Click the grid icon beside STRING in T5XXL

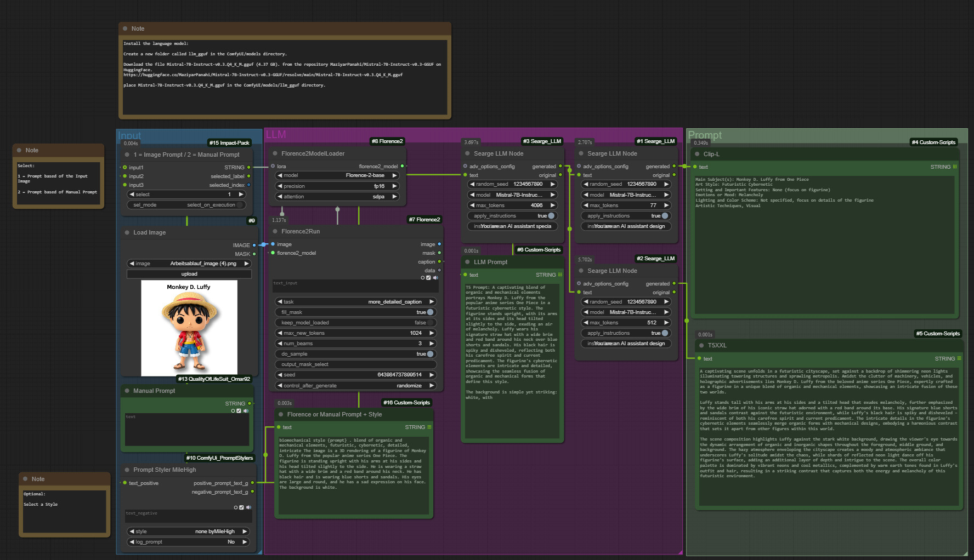959,359
